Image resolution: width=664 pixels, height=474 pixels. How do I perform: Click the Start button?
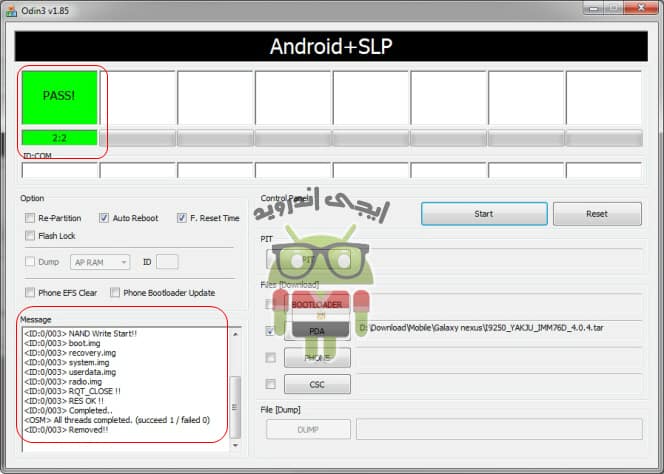[x=484, y=214]
